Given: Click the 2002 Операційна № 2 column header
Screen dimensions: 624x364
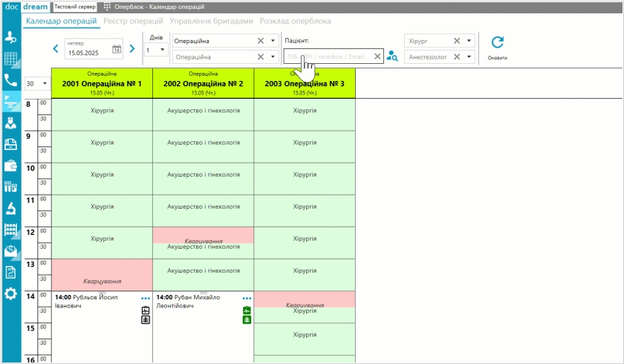Looking at the screenshot, I should pyautogui.click(x=204, y=84).
